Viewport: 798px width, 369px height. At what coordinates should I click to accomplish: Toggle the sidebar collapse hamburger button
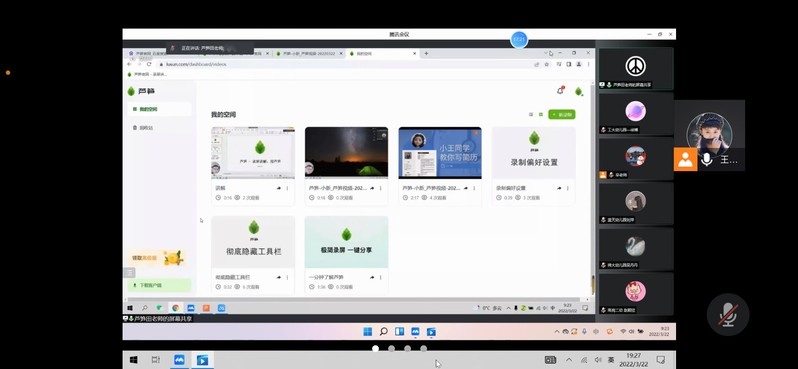130,273
